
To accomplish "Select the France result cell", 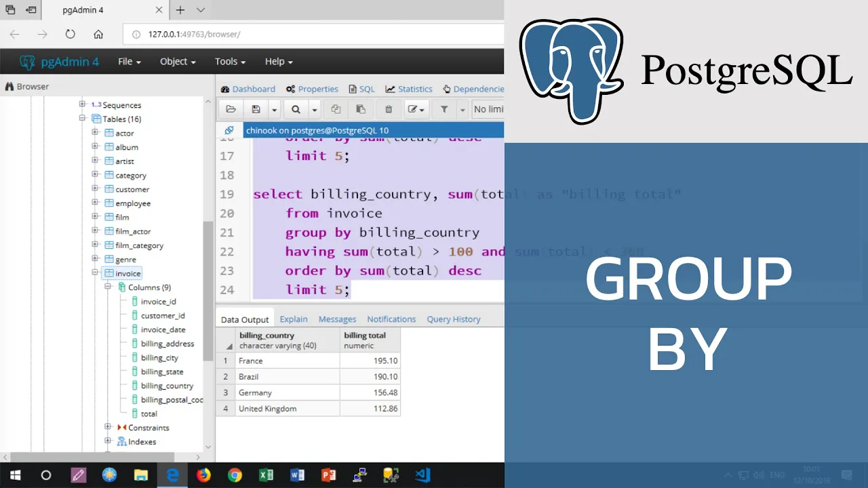I will coord(288,361).
